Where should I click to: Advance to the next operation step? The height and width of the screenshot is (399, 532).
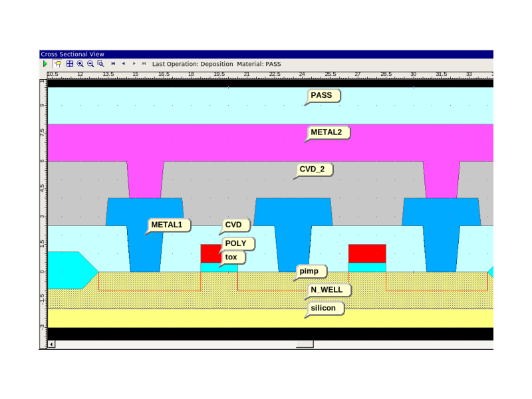pyautogui.click(x=134, y=64)
